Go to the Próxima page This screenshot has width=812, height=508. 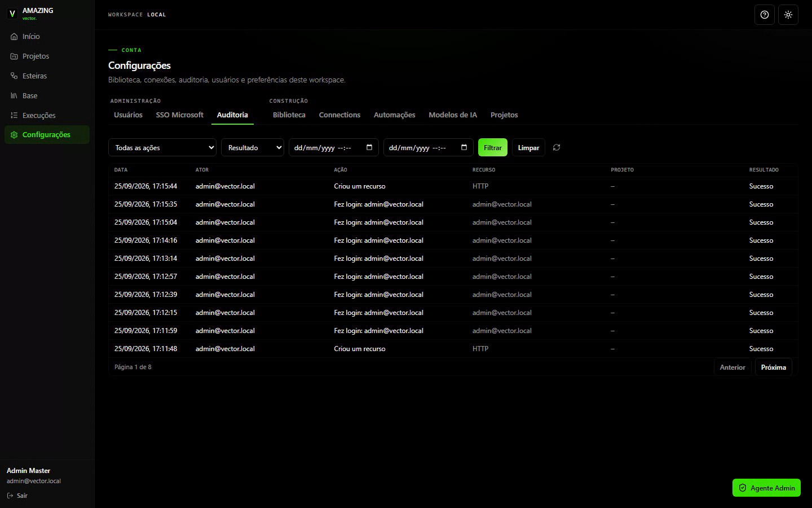(773, 367)
